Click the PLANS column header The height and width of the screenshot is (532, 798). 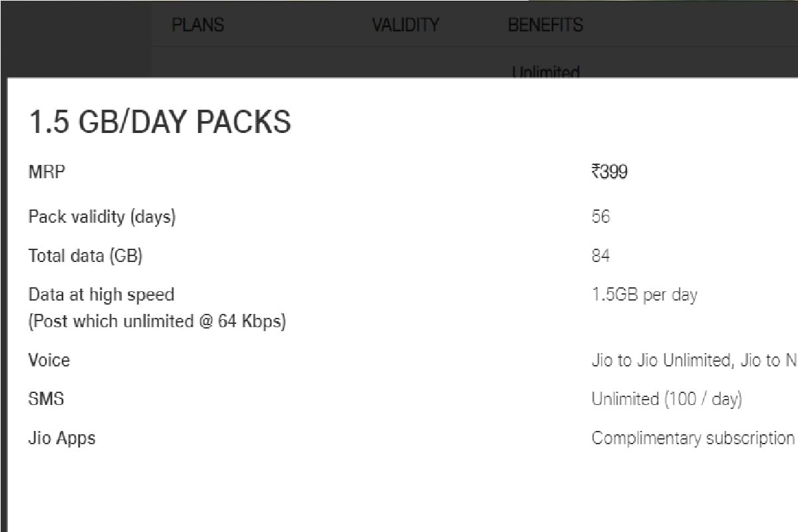click(x=198, y=25)
